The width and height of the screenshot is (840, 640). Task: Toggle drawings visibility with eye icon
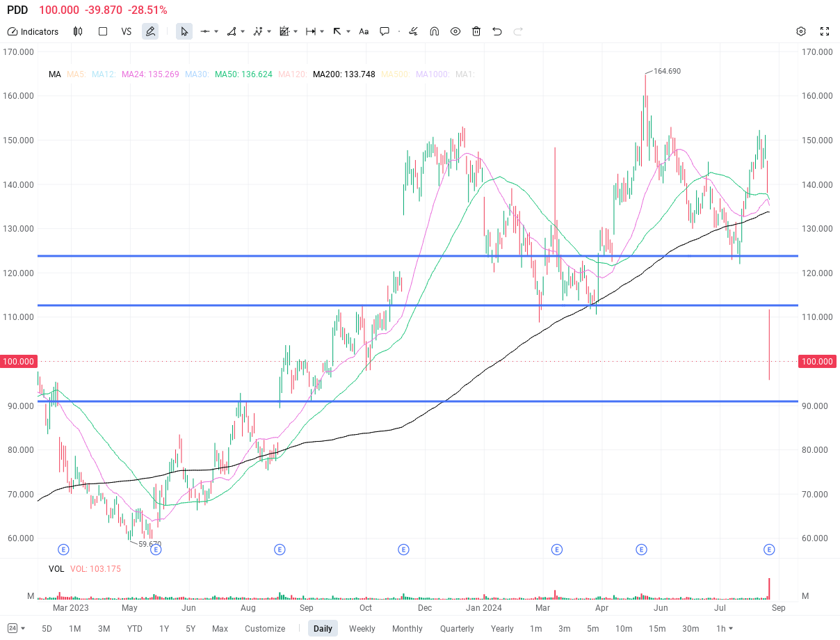click(455, 31)
